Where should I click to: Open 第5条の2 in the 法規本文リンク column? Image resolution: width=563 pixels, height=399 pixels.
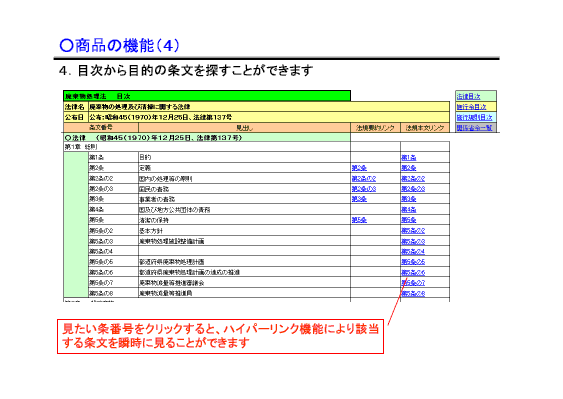[413, 231]
